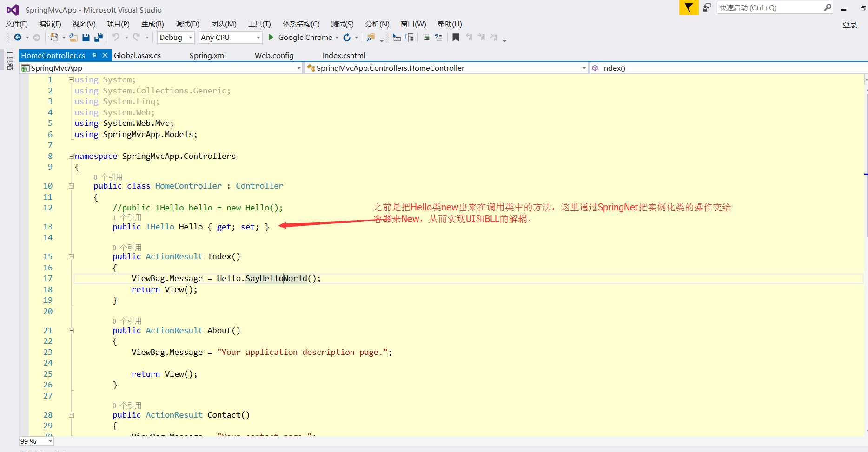Open the Any CPU platform dropdown
Viewport: 868px width, 452px height.
(x=230, y=37)
